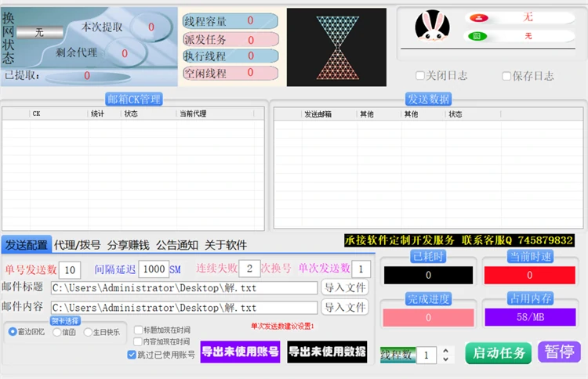Enable the 关闭日志 checkbox
The height and width of the screenshot is (379, 588).
[420, 76]
